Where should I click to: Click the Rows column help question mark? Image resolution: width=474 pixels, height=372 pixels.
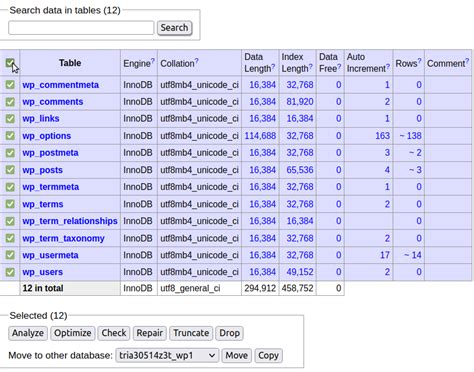point(419,61)
